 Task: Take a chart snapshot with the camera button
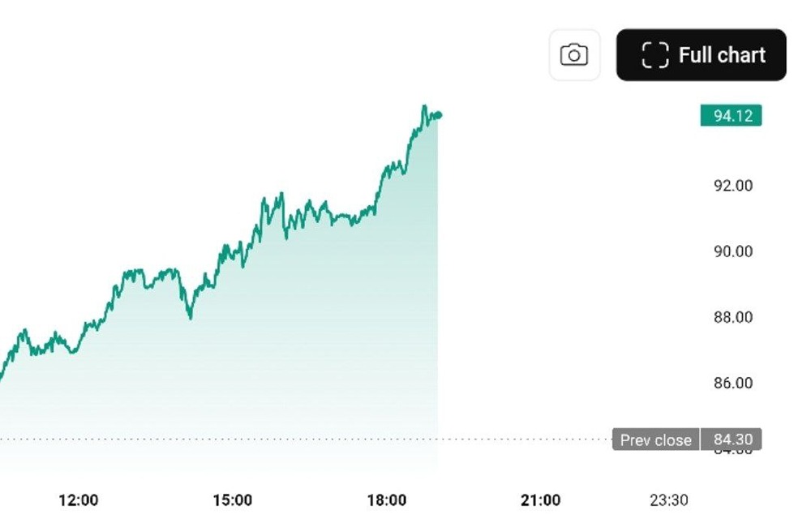[574, 54]
